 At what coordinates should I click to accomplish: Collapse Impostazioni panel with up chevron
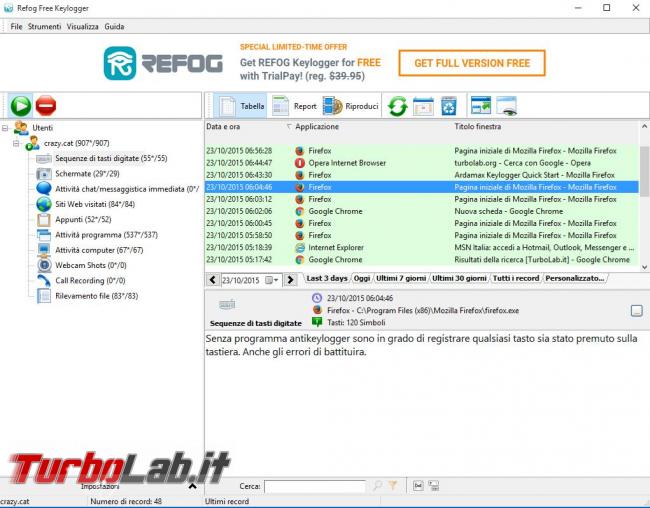(x=192, y=486)
